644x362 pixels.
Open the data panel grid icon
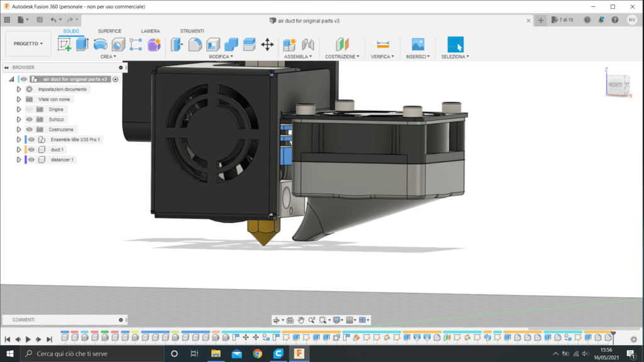[7, 19]
